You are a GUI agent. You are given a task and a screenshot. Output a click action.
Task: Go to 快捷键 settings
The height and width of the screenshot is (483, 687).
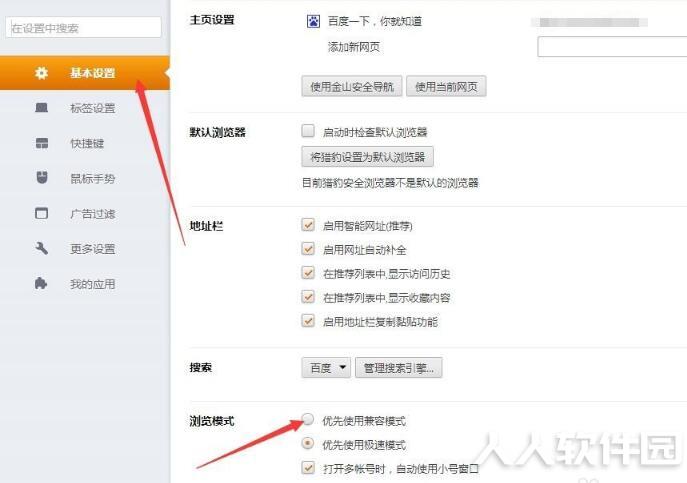(x=85, y=143)
